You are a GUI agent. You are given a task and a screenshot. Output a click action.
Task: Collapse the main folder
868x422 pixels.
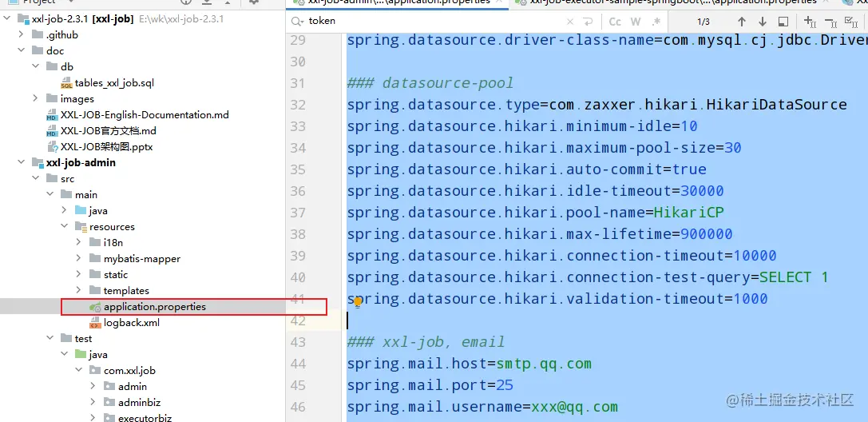(x=50, y=194)
